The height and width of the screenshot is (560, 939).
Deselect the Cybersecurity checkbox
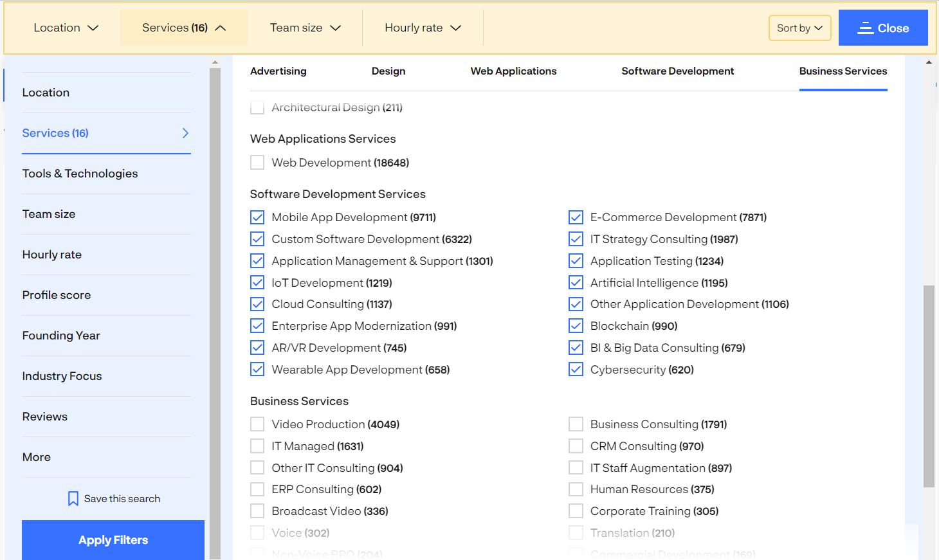576,370
